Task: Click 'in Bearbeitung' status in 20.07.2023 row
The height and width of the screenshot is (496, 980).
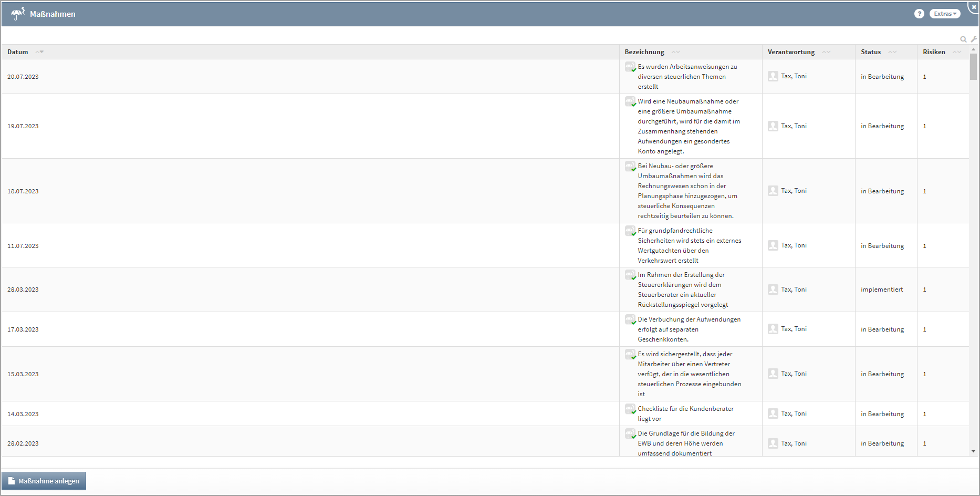Action: pyautogui.click(x=882, y=77)
